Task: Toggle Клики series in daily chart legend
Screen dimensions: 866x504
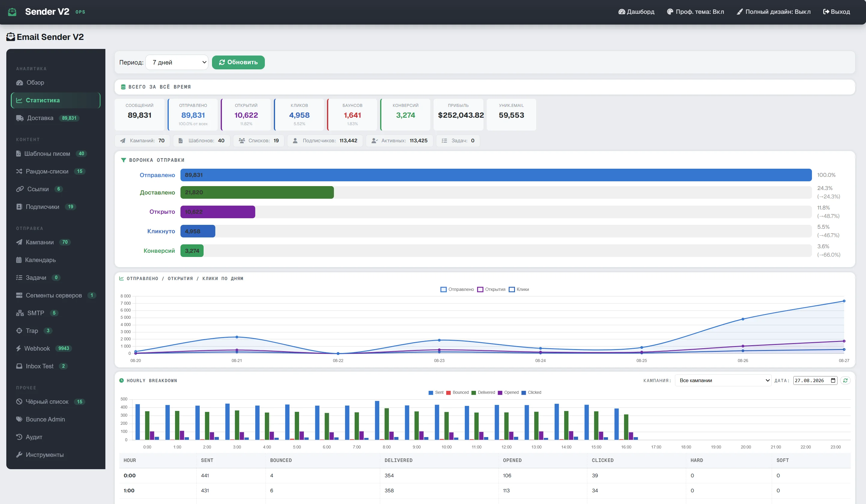Action: pyautogui.click(x=519, y=290)
